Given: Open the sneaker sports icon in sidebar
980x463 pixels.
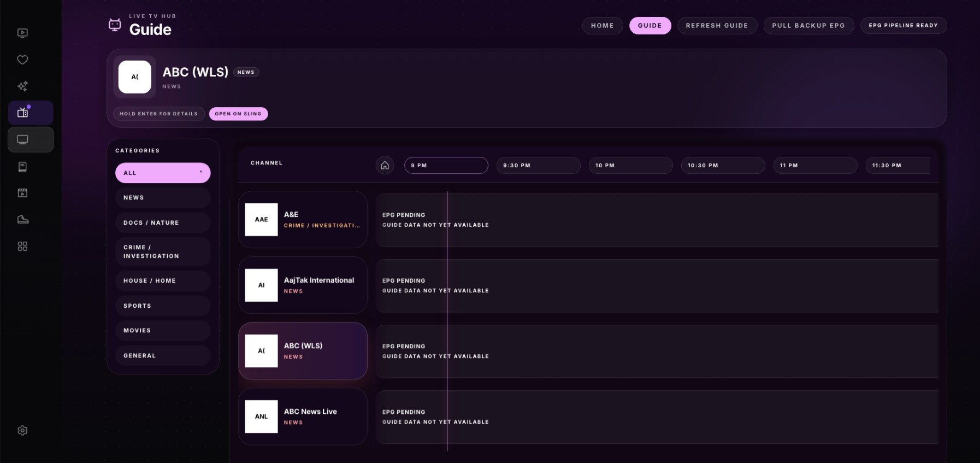Looking at the screenshot, I should pos(22,220).
